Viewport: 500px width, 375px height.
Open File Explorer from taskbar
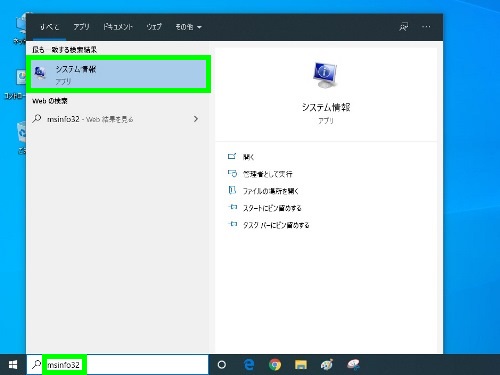click(301, 365)
